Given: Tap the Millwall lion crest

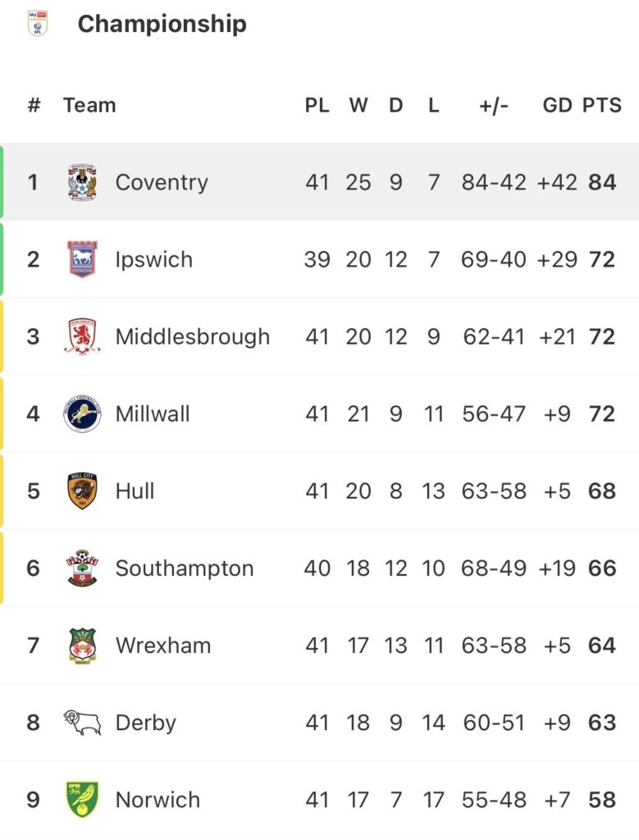Looking at the screenshot, I should pyautogui.click(x=82, y=413).
